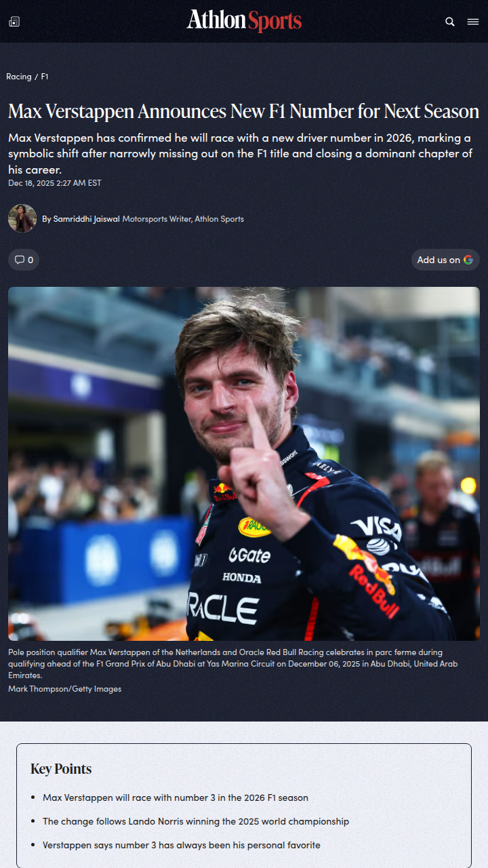Open the F1 breadcrumb link

(45, 77)
